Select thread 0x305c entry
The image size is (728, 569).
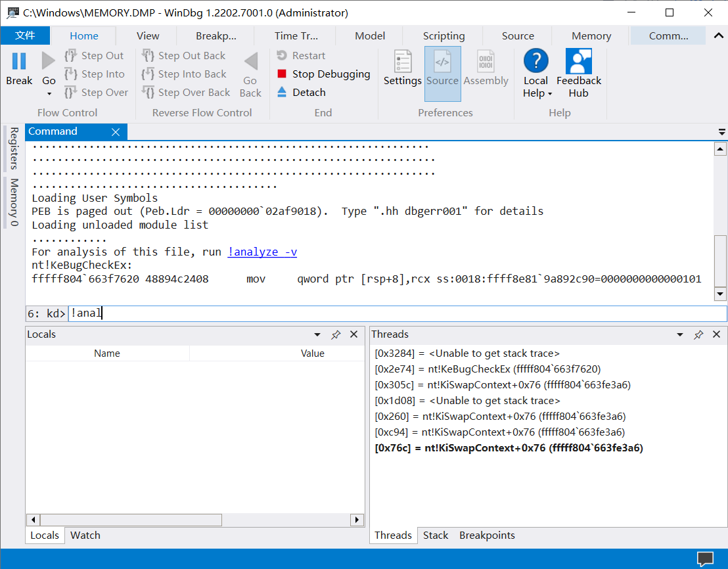tap(503, 385)
